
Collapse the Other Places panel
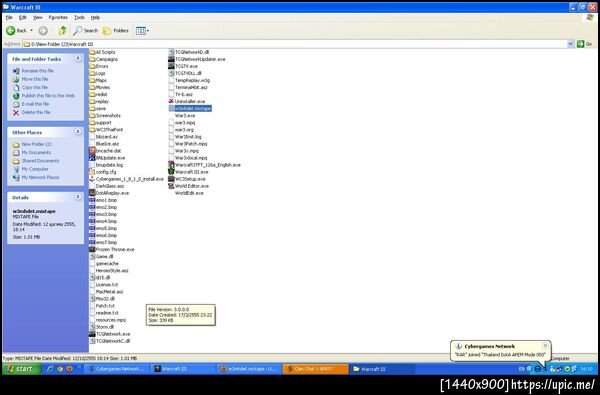[78, 132]
